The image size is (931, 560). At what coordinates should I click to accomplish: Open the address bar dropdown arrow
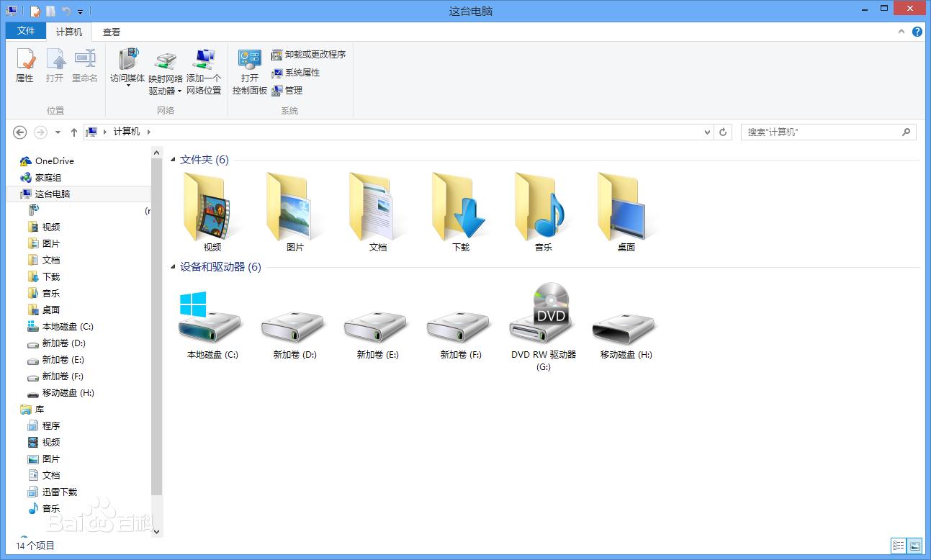[x=706, y=132]
